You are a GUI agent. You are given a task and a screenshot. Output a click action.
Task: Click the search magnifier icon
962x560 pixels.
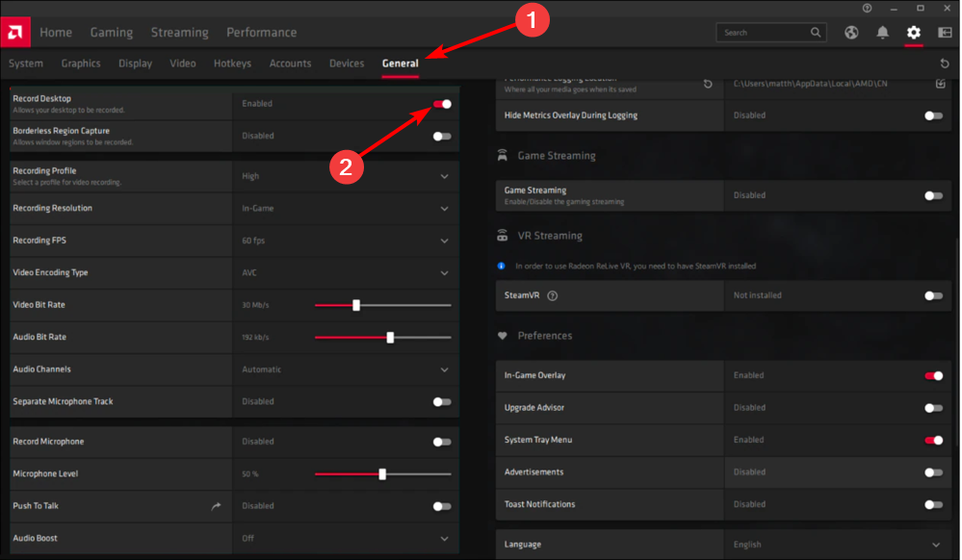point(816,33)
